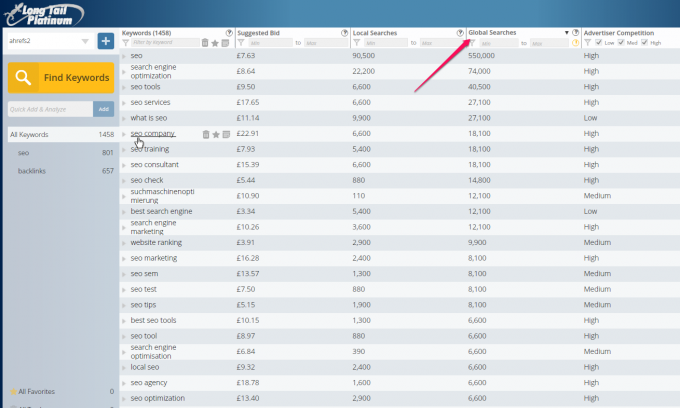
Task: Click the notes icon in the Keywords header
Action: [x=225, y=43]
